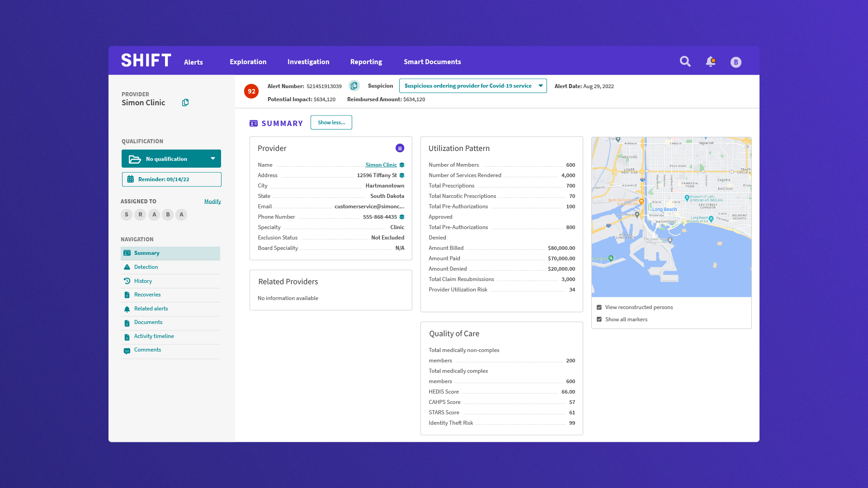Screen dimensions: 868x488
Task: Open the Provider card menu icon
Action: point(400,148)
